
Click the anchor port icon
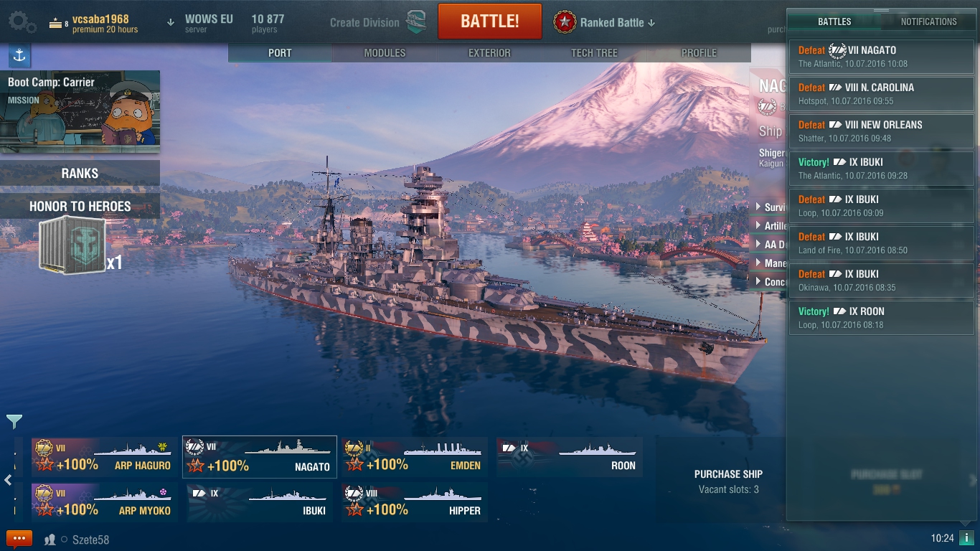click(x=19, y=55)
